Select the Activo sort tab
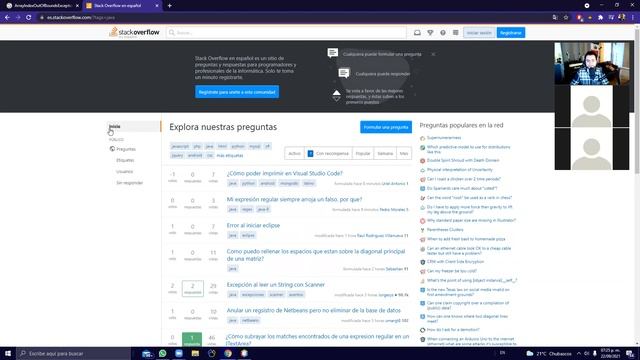Screen dimensions: 640x360 (294, 153)
